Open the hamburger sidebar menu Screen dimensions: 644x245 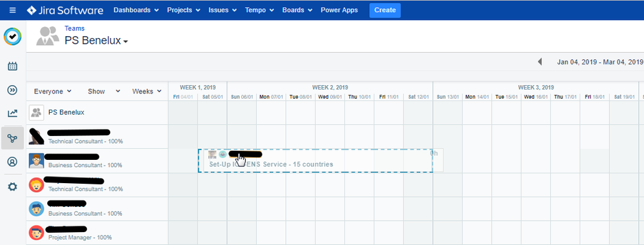13,10
